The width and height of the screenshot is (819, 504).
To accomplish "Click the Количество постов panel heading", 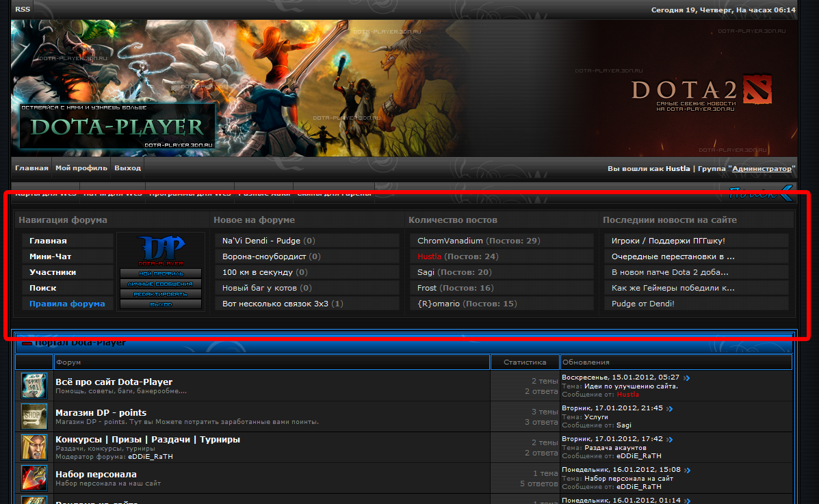I will click(453, 220).
